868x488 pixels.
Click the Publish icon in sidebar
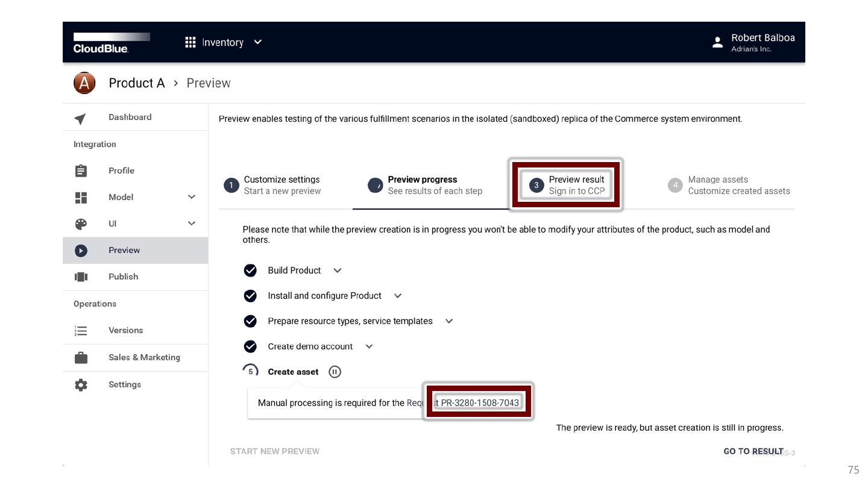(81, 277)
